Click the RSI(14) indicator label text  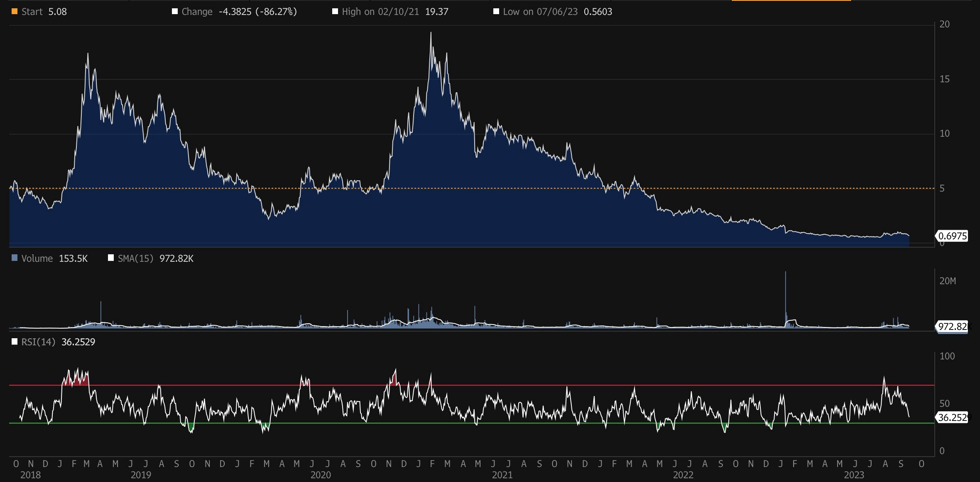tap(38, 342)
